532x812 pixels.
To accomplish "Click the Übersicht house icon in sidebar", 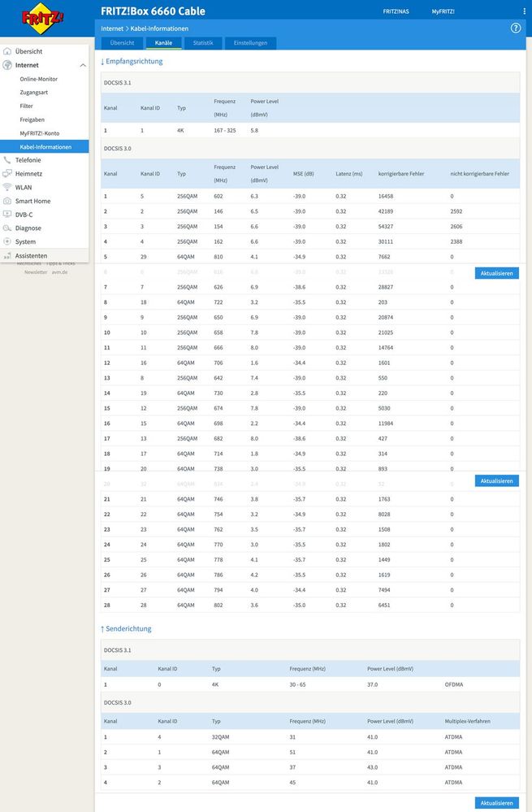I will click(7, 51).
